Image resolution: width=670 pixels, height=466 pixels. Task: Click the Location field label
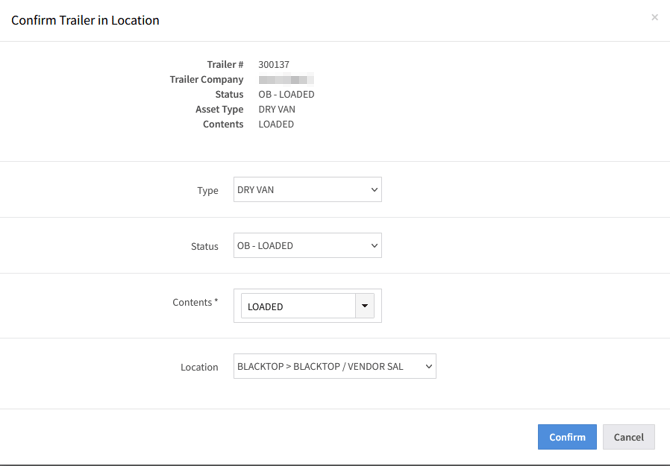[x=199, y=368]
